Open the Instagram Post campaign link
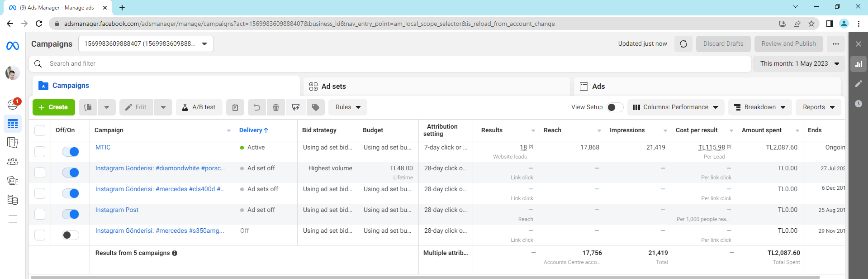The width and height of the screenshot is (868, 279). (x=117, y=210)
